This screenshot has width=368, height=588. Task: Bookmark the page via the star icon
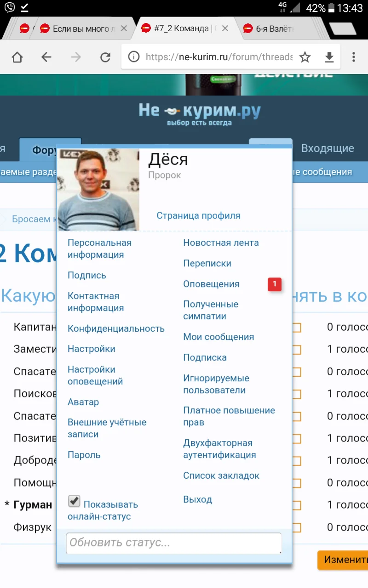click(305, 57)
